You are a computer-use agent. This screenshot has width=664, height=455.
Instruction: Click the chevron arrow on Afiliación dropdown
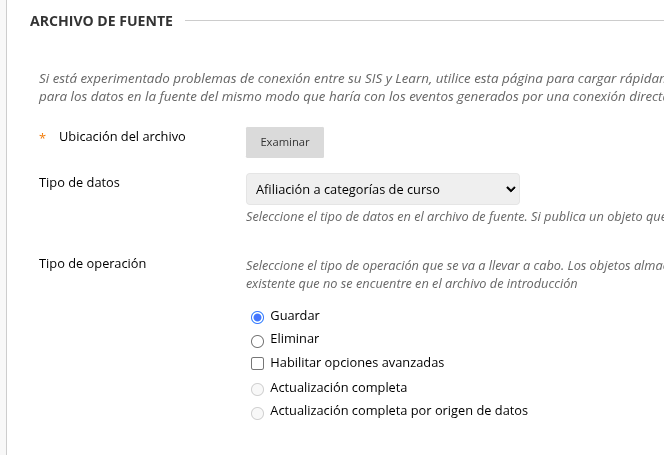click(x=511, y=189)
